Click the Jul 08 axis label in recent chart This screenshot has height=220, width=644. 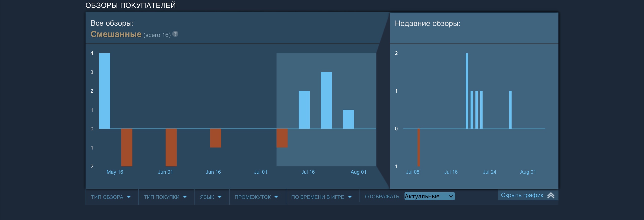(x=413, y=172)
